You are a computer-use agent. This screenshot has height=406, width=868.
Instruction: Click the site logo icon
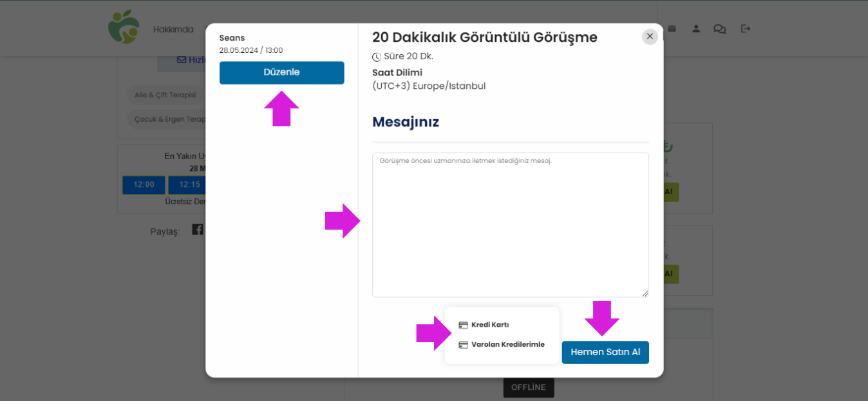124,27
